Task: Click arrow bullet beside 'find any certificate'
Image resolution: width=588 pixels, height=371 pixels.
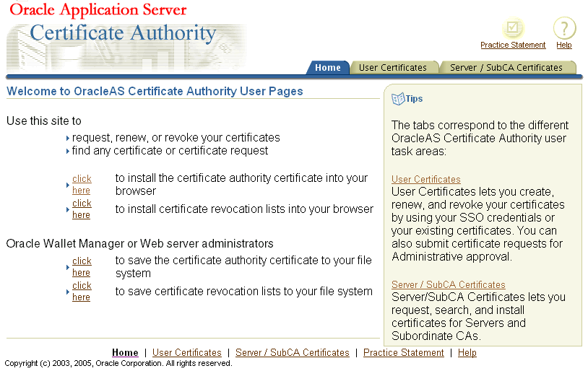Action: 67,152
